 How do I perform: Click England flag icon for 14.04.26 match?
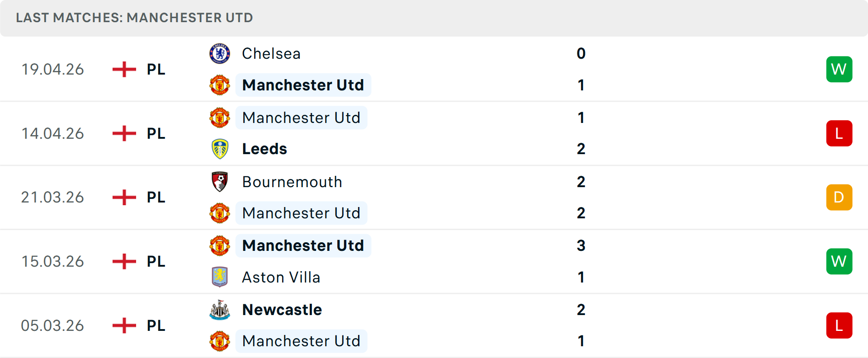(x=124, y=133)
